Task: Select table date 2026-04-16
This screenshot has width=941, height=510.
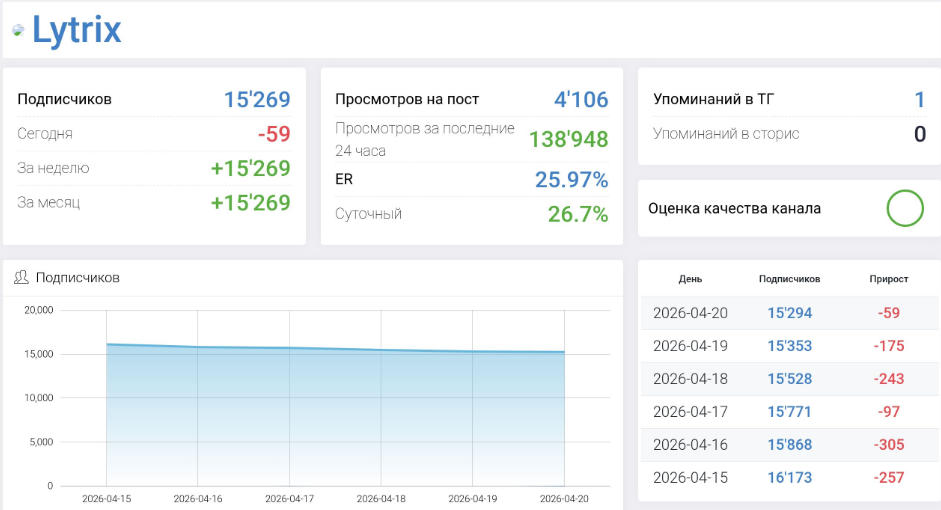Action: (690, 445)
